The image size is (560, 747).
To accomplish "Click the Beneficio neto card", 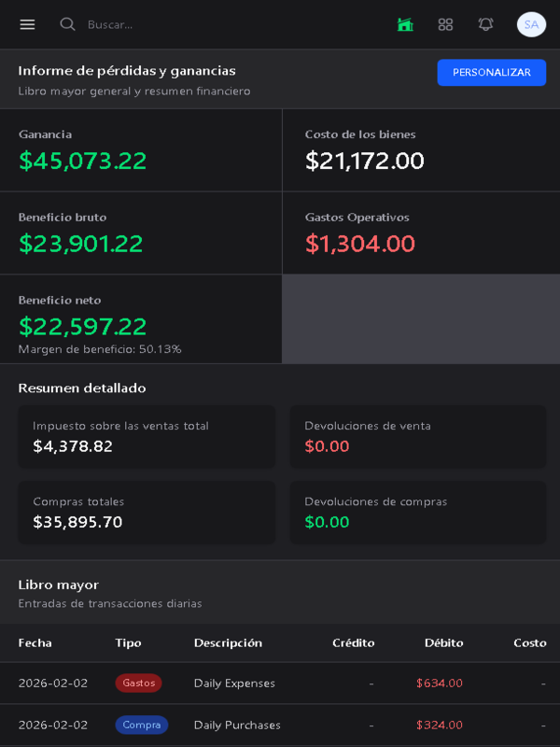I will pos(141,319).
